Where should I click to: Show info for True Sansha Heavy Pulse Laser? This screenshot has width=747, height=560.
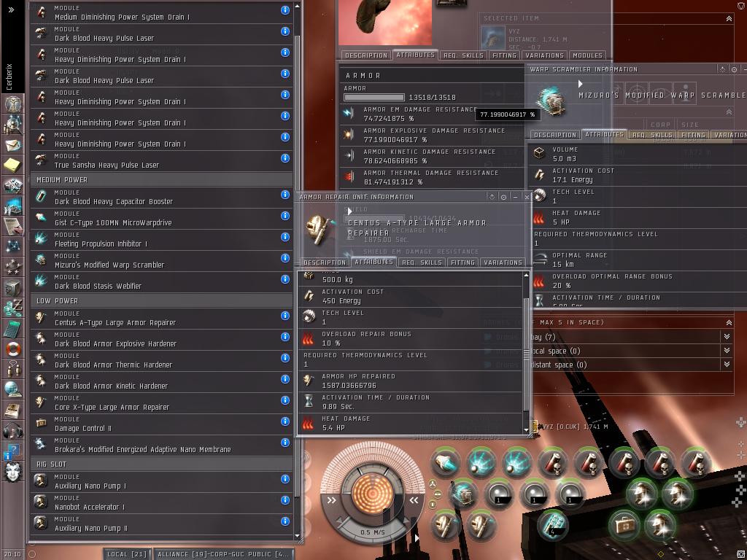pyautogui.click(x=285, y=157)
